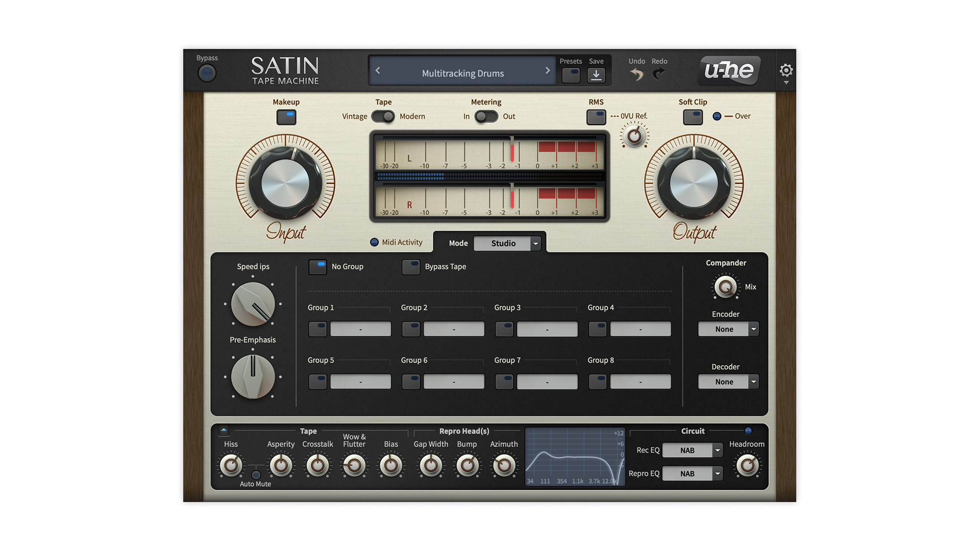Click the Multitracking Drums preset name
This screenshot has height=551, width=980.
click(462, 73)
